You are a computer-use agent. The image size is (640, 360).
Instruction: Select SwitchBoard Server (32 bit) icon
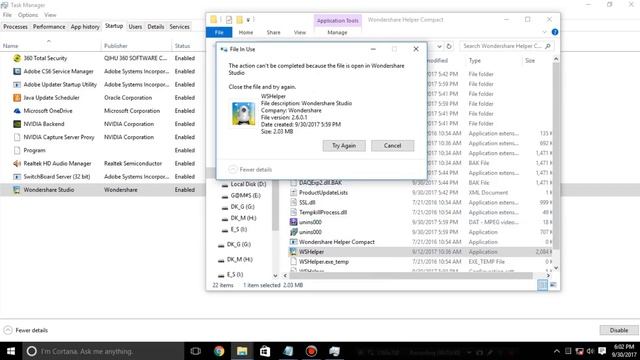coord(17,176)
